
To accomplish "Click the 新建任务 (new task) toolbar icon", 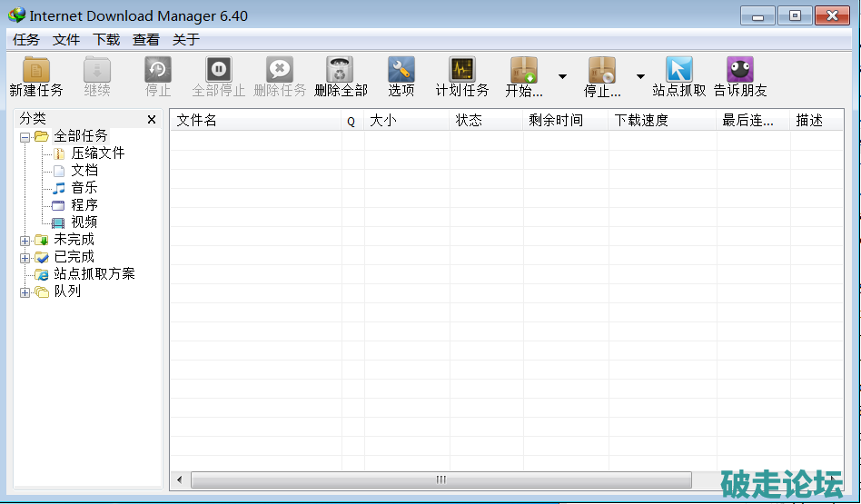I will coord(36,70).
